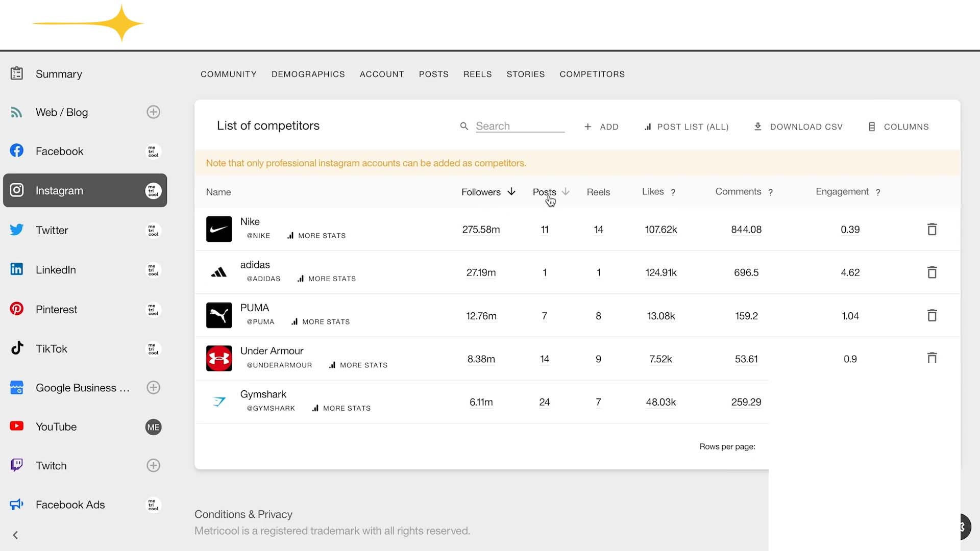The width and height of the screenshot is (980, 551).
Task: Select the Posts tab
Action: pos(434,74)
